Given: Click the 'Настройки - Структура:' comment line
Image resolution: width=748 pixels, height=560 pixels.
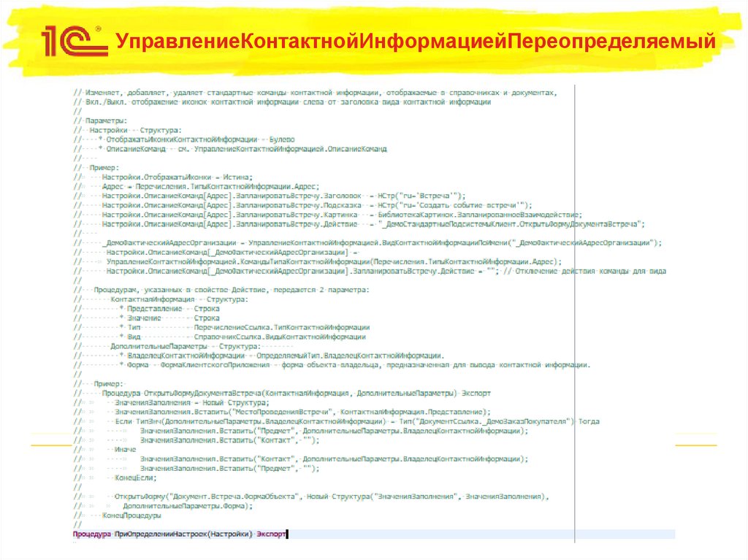Looking at the screenshot, I should click(127, 130).
